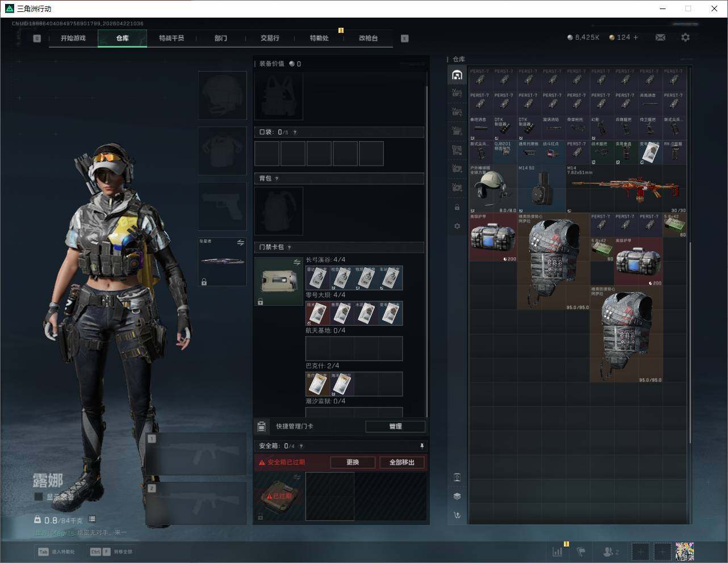Select the first 零号大坝 keycard
728x563 pixels.
coord(318,313)
